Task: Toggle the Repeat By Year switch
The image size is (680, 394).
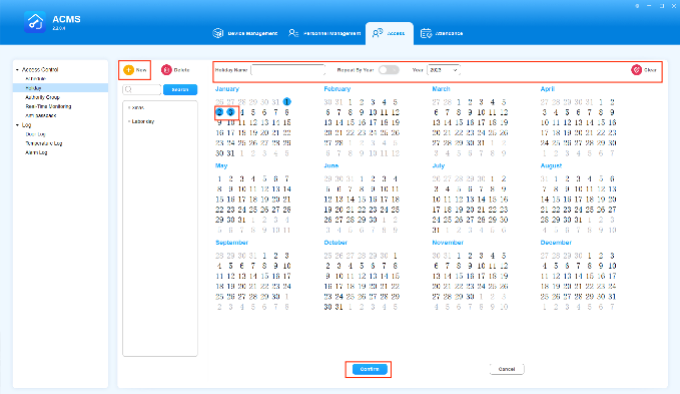Action: pyautogui.click(x=389, y=70)
